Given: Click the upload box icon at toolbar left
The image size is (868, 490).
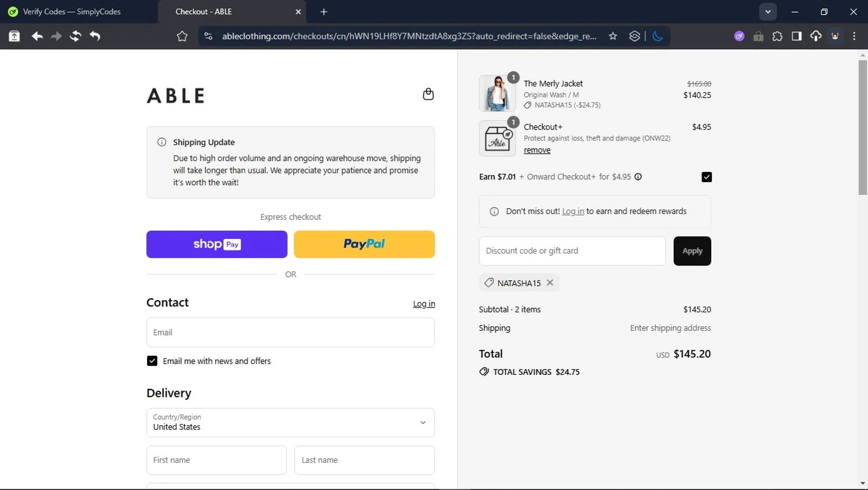Looking at the screenshot, I should 14,36.
